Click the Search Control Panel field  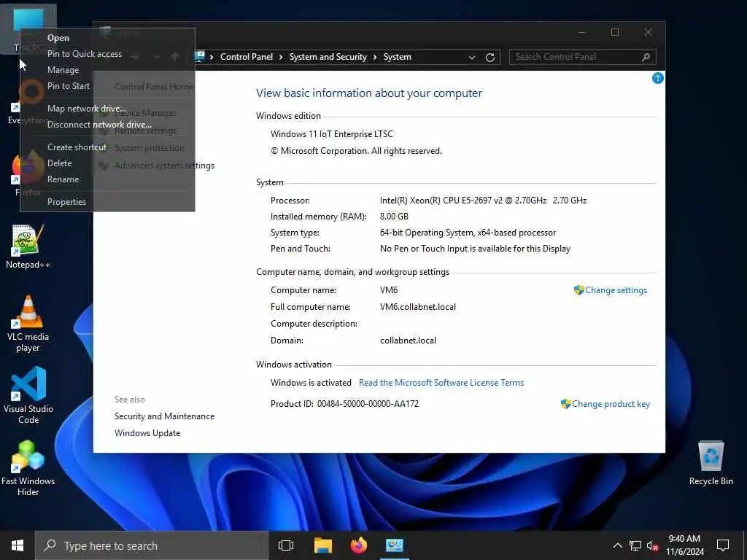(582, 57)
